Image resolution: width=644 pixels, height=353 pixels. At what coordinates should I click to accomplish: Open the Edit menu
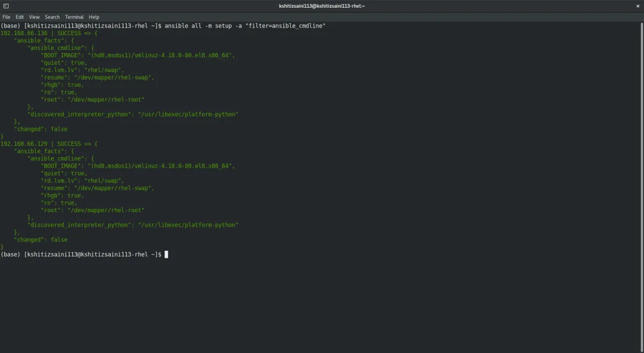click(x=20, y=17)
